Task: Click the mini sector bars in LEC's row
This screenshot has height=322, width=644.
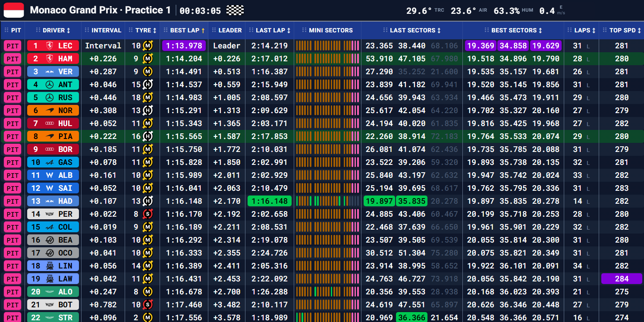Action: (x=328, y=46)
